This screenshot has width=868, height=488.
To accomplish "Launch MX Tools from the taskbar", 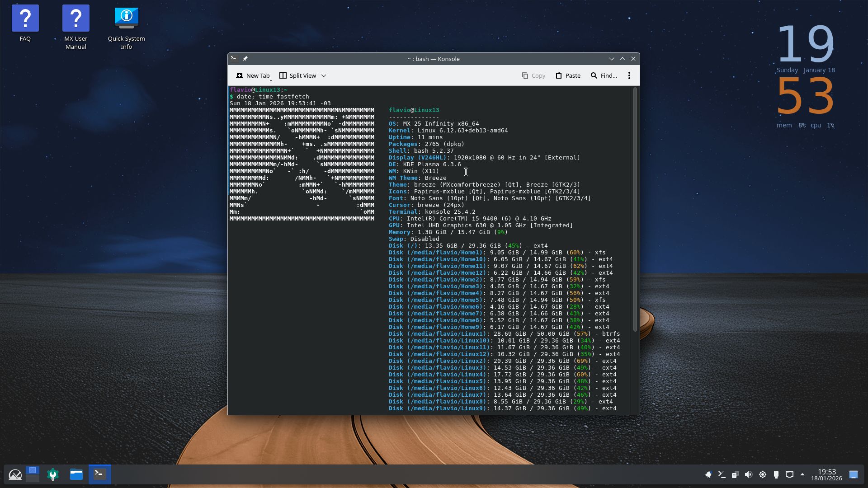I will point(53,474).
